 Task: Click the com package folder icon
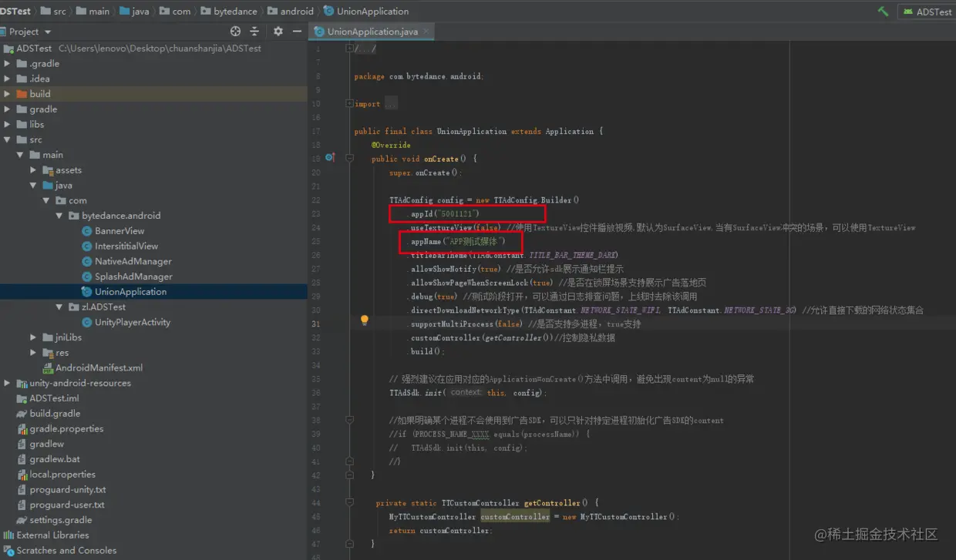(61, 200)
